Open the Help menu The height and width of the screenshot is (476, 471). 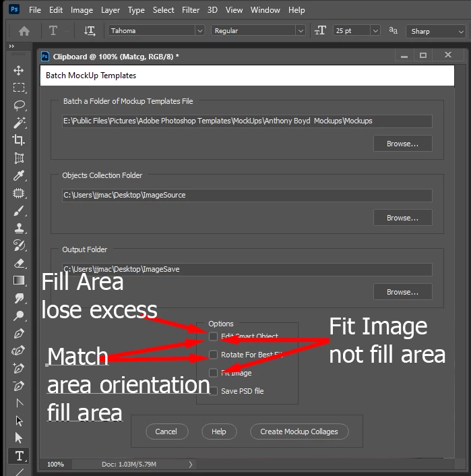[x=296, y=10]
